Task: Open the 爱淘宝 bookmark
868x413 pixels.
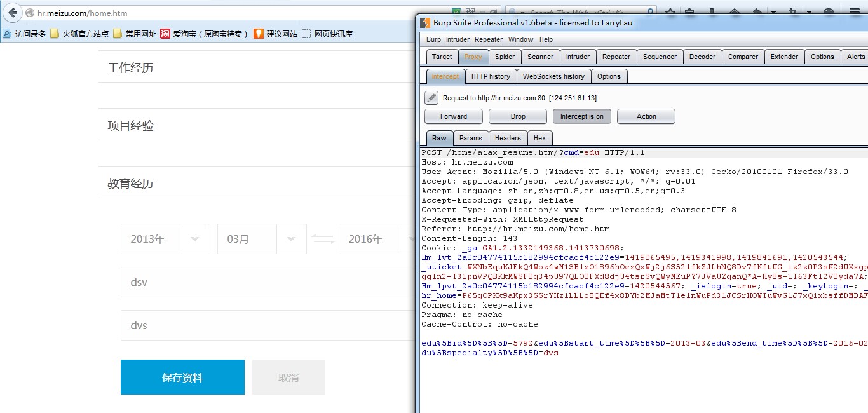Action: [205, 34]
